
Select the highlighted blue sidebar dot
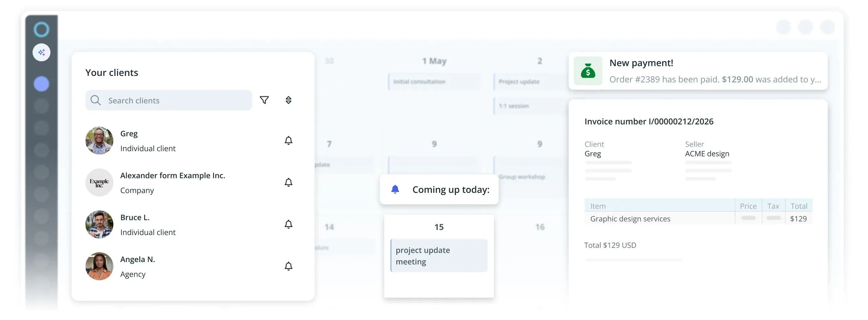(41, 84)
